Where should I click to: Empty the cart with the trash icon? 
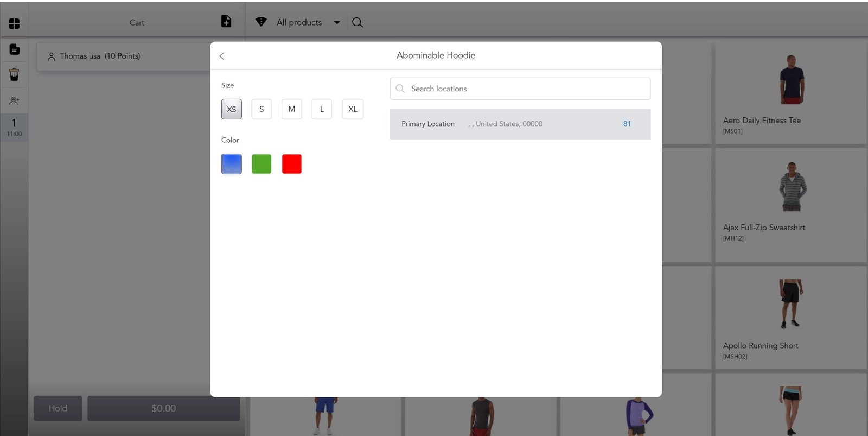(x=14, y=74)
